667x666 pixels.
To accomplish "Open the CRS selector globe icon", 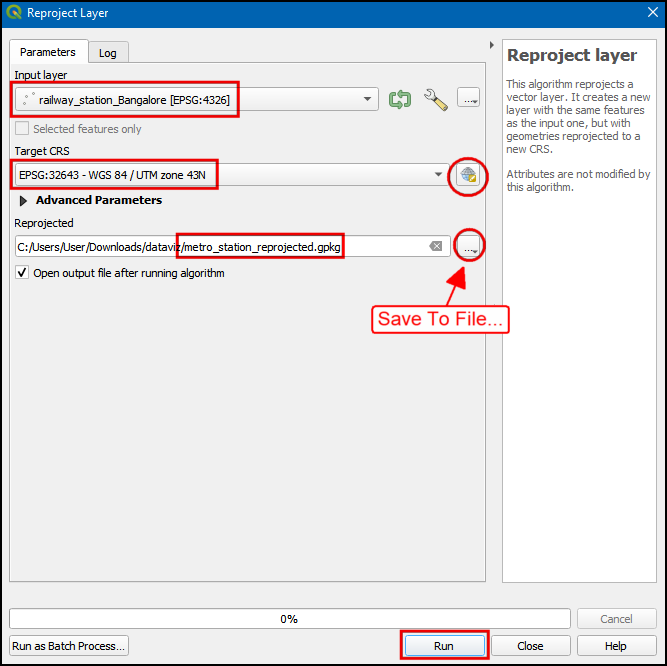I will 468,175.
